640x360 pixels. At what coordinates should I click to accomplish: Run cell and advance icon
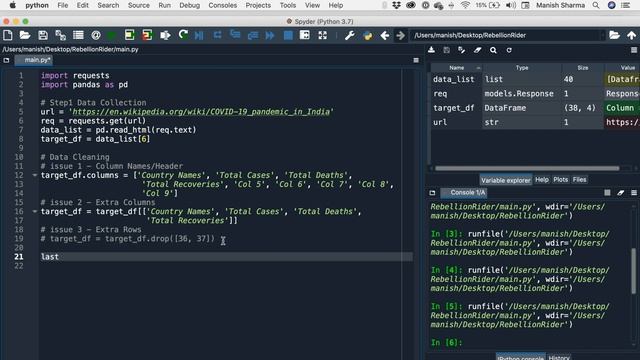[x=147, y=36]
